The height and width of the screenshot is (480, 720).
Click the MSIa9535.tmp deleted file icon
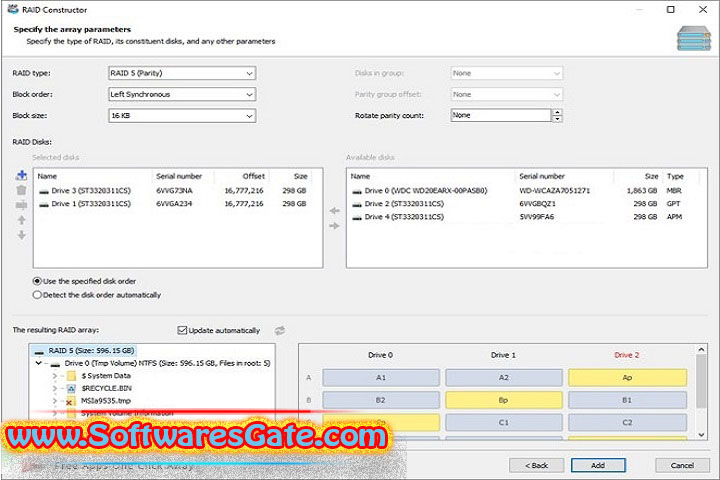70,401
